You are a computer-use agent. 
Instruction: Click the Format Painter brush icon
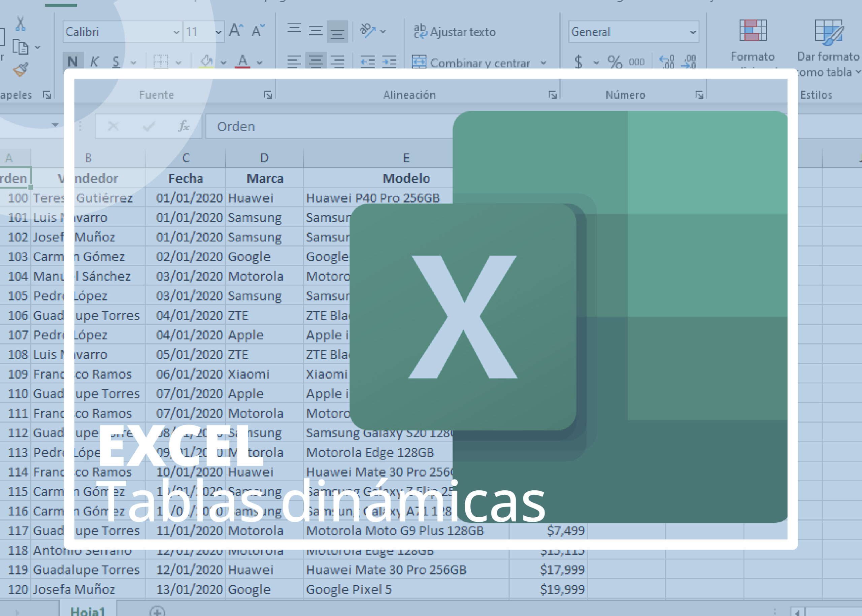(21, 70)
